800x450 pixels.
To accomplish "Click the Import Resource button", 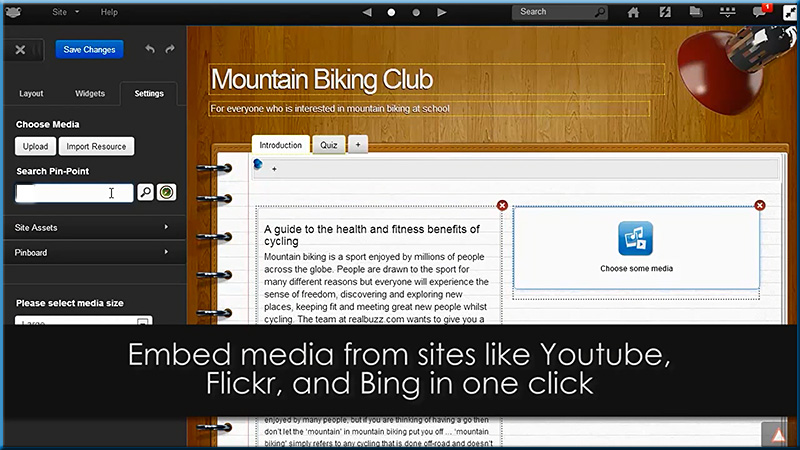I will (96, 146).
